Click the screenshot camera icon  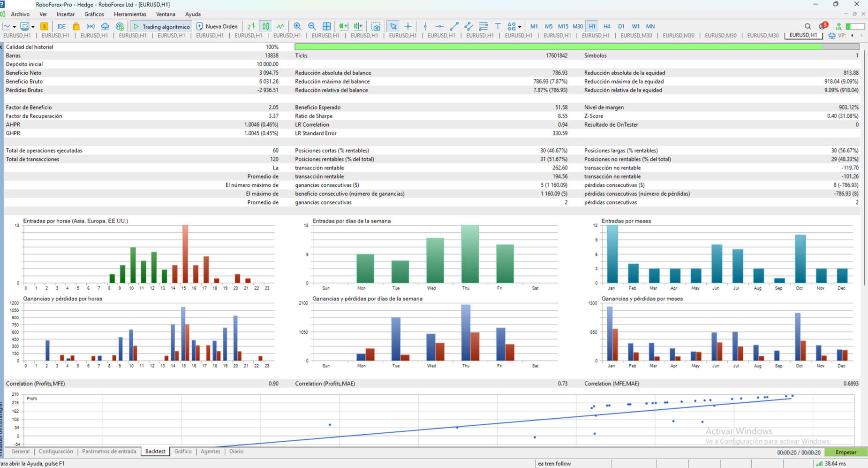[x=376, y=26]
